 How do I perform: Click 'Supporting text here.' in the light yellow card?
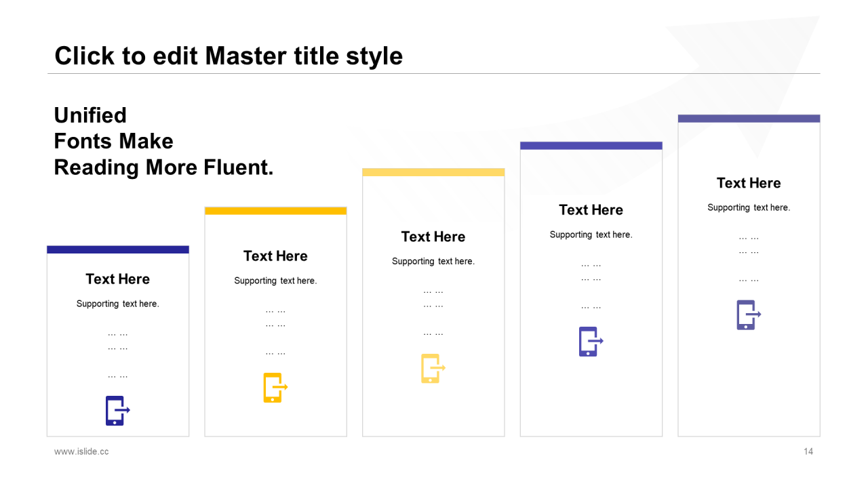[433, 261]
